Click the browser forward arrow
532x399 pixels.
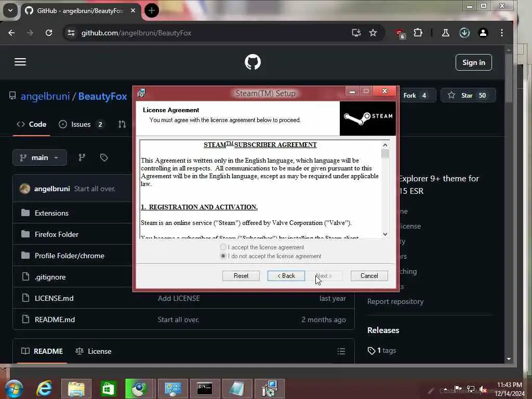tap(30, 33)
